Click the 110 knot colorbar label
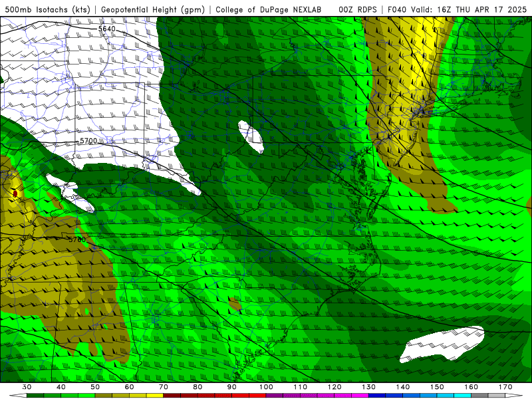The width and height of the screenshot is (532, 399). click(301, 387)
